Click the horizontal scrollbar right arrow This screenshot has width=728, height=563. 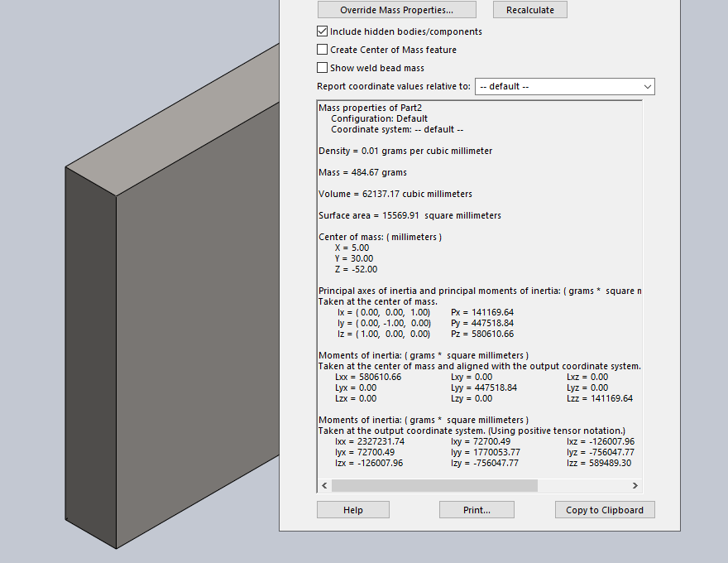635,486
